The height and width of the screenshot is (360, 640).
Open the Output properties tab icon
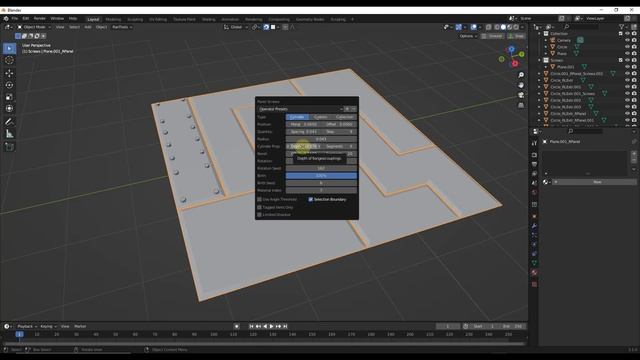pos(534,164)
